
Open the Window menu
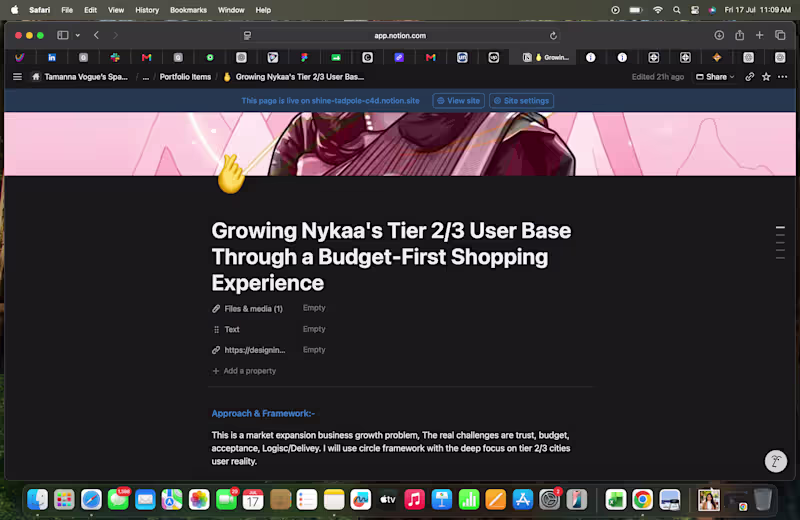(231, 10)
